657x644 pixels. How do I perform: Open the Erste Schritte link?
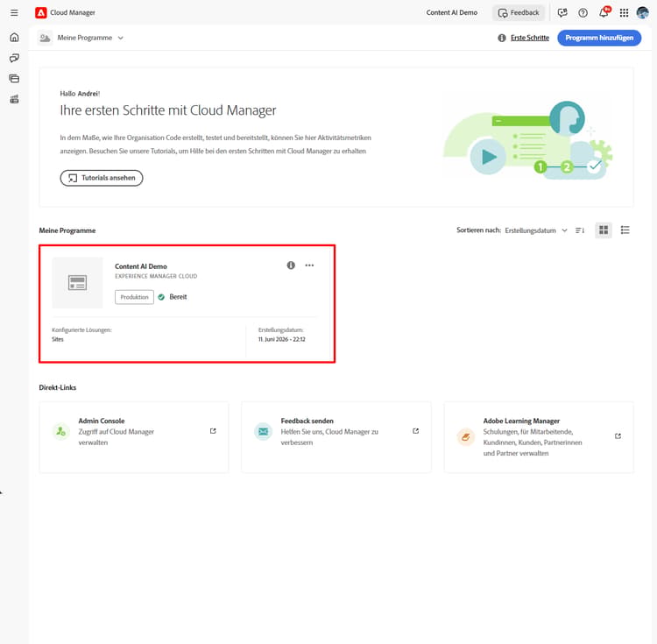click(530, 38)
